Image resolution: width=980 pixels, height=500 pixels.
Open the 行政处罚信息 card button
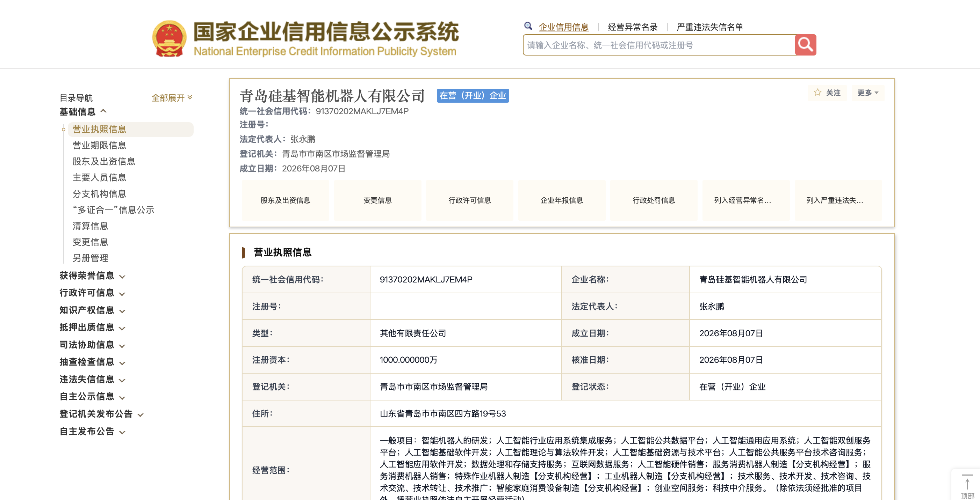click(654, 200)
